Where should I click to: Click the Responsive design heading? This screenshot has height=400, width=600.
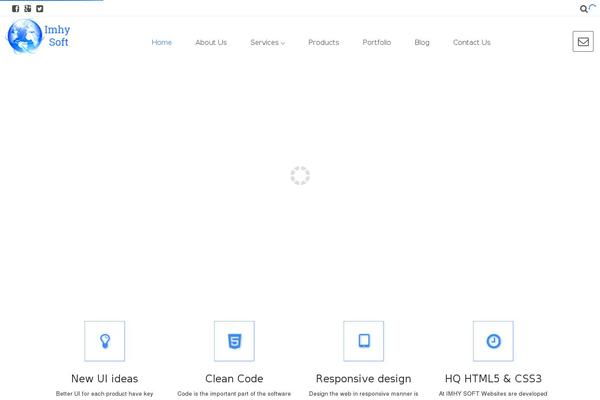click(x=364, y=379)
